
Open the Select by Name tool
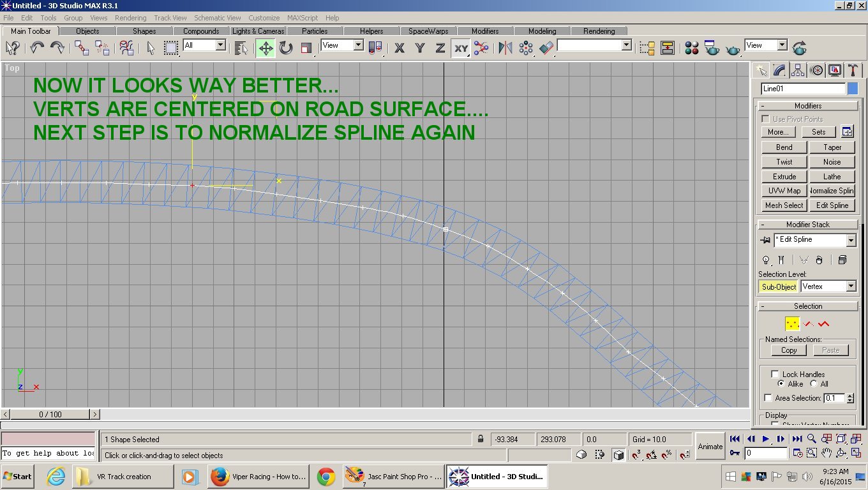click(x=241, y=48)
